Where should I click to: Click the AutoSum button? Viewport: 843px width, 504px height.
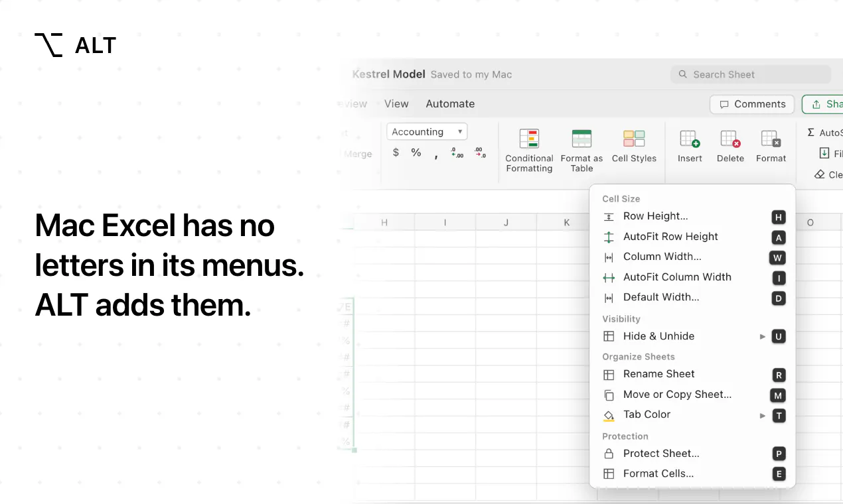(x=824, y=133)
